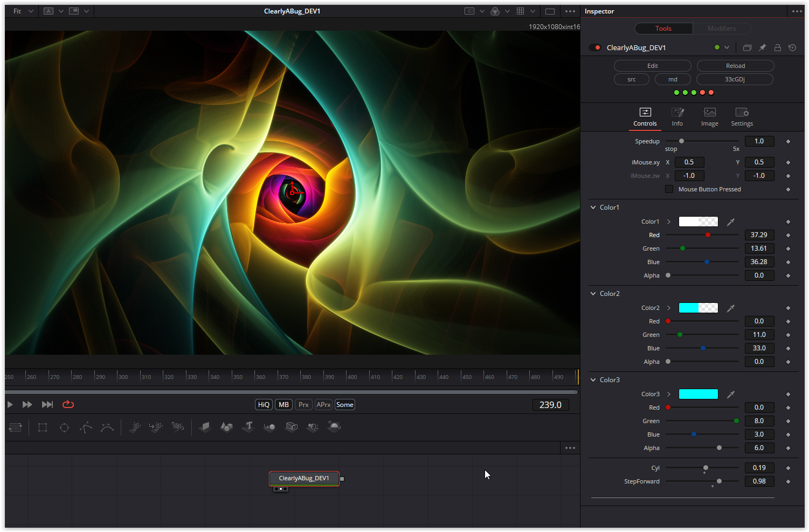Click the md button

[x=673, y=79]
